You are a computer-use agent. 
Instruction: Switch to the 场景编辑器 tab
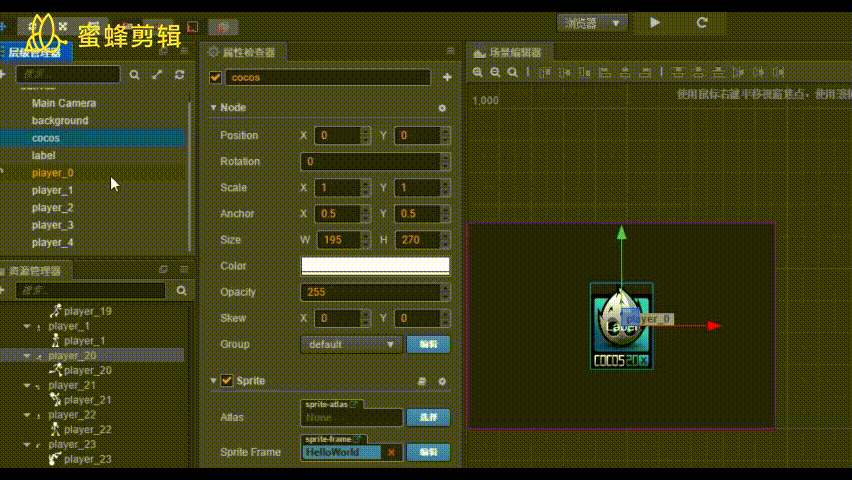[x=509, y=53]
